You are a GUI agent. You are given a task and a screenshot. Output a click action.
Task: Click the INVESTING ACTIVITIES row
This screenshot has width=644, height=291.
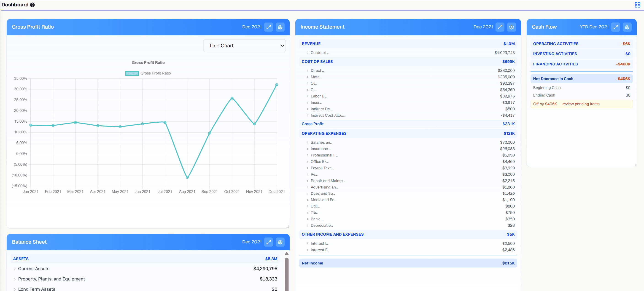tap(582, 54)
